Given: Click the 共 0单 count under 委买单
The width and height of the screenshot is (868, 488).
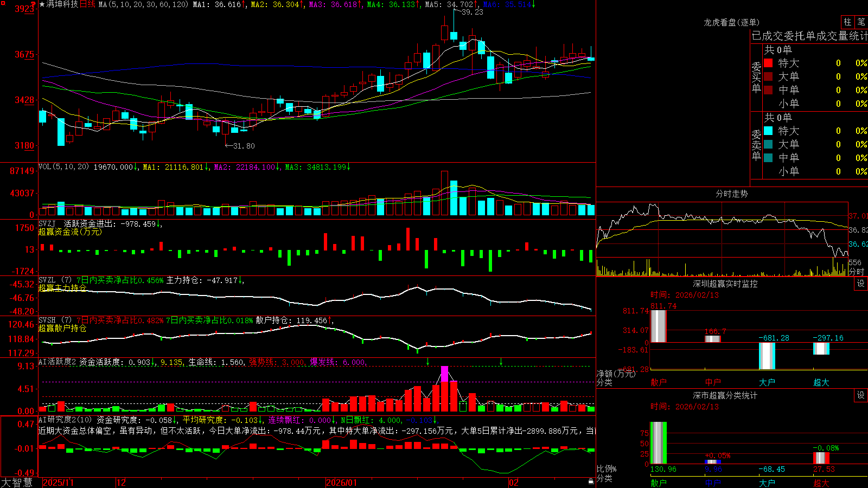Looking at the screenshot, I should (778, 50).
